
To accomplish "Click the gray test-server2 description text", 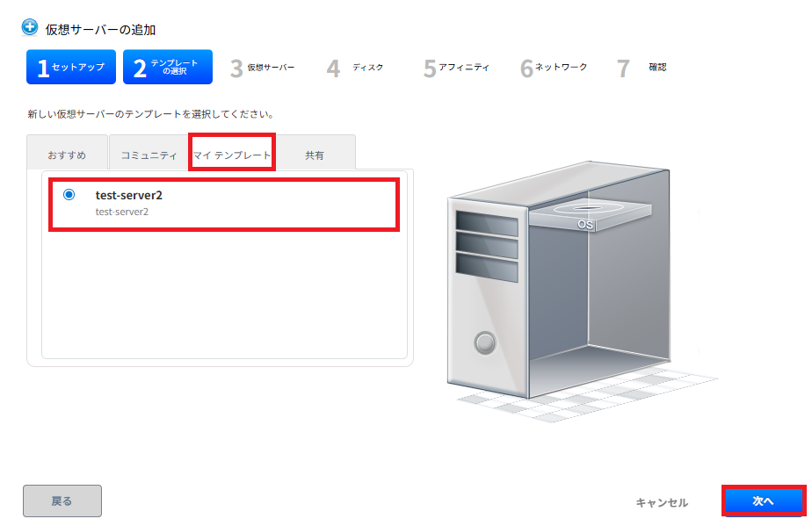I will click(x=121, y=212).
